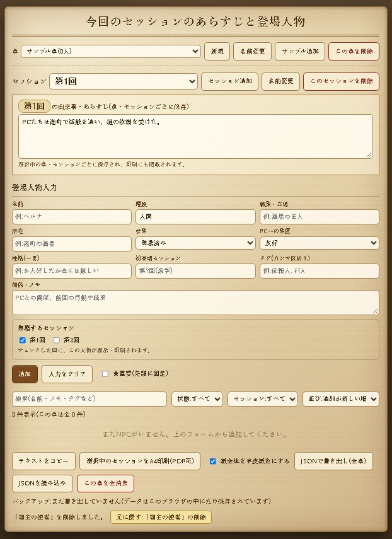Click the サンプル追加 button

click(300, 52)
